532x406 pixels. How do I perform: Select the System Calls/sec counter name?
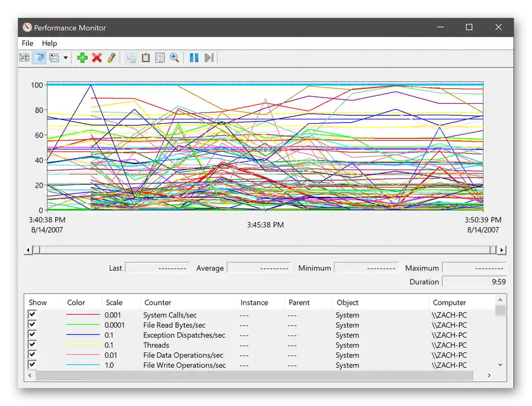(170, 315)
